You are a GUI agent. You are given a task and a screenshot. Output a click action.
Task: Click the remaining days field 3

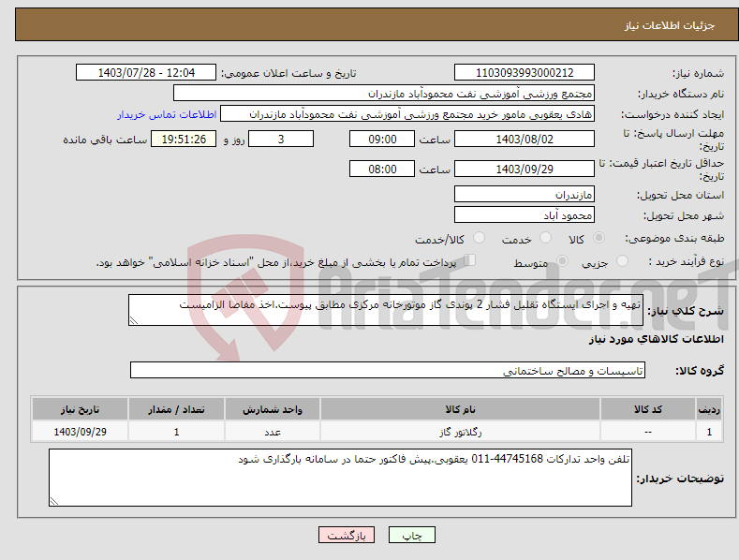point(281,139)
